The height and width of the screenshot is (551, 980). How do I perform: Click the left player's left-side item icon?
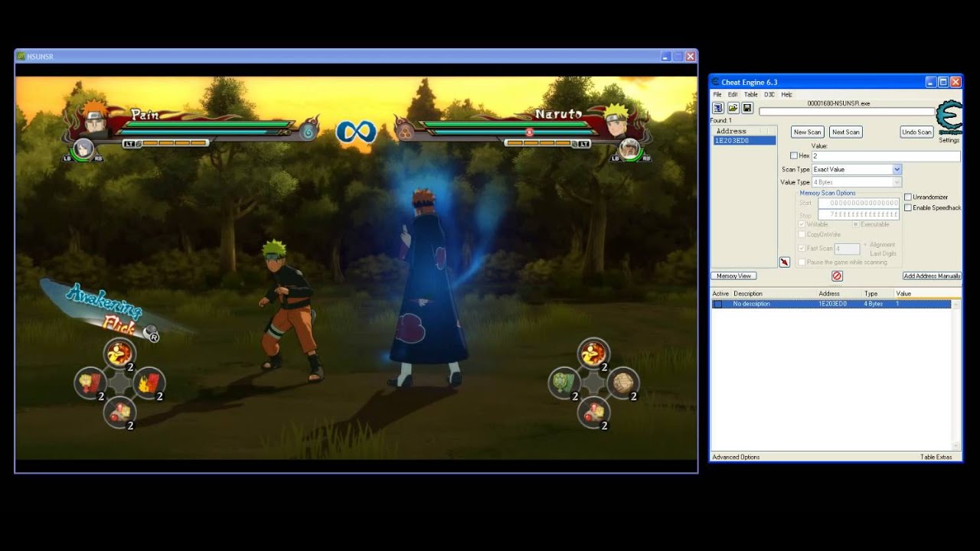tap(90, 382)
